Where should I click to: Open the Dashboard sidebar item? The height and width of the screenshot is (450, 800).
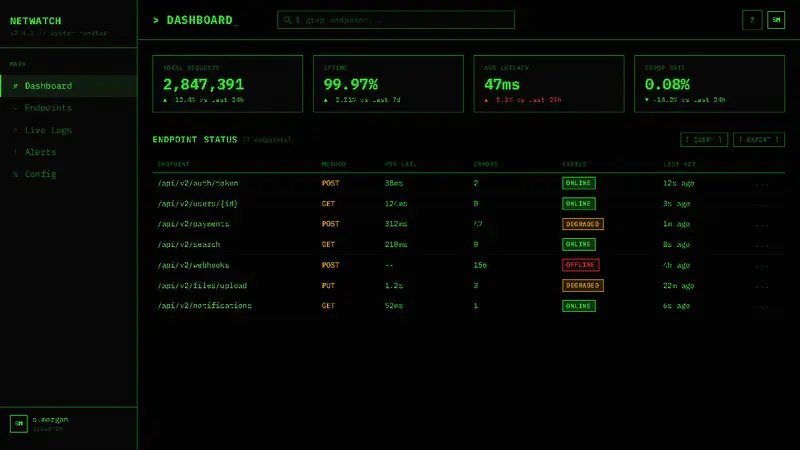[69, 86]
